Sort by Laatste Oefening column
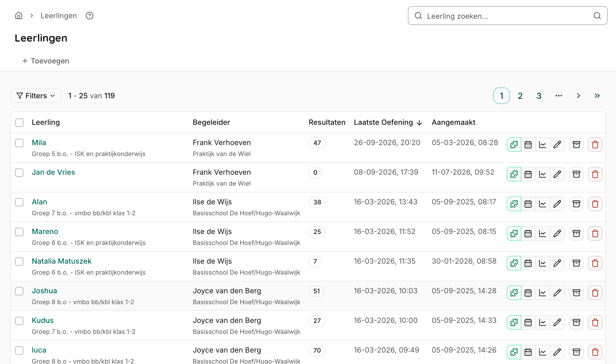This screenshot has width=616, height=364. (388, 122)
